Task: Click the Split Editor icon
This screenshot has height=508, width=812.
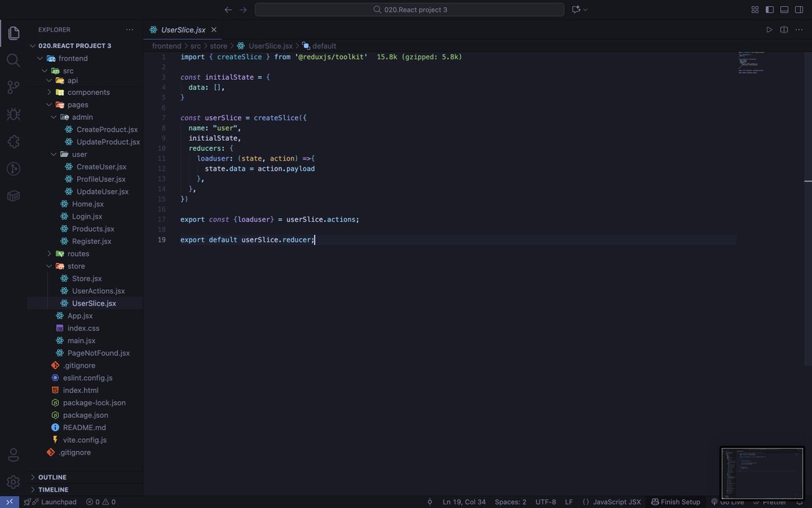Action: coord(784,30)
